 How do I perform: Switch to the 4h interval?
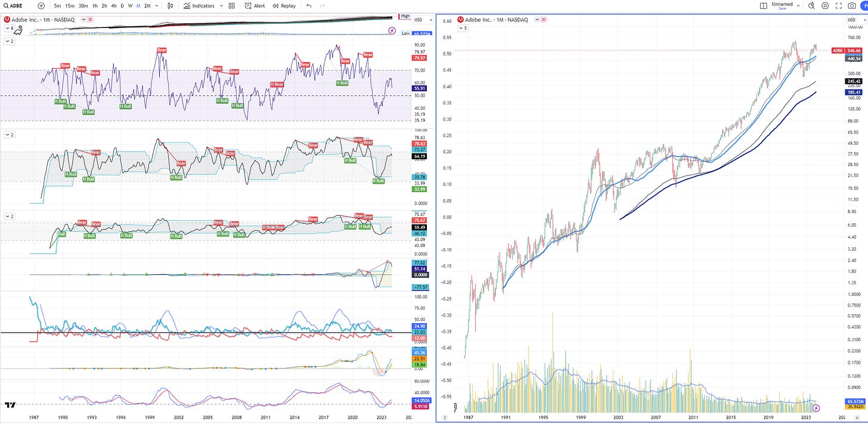coord(113,5)
